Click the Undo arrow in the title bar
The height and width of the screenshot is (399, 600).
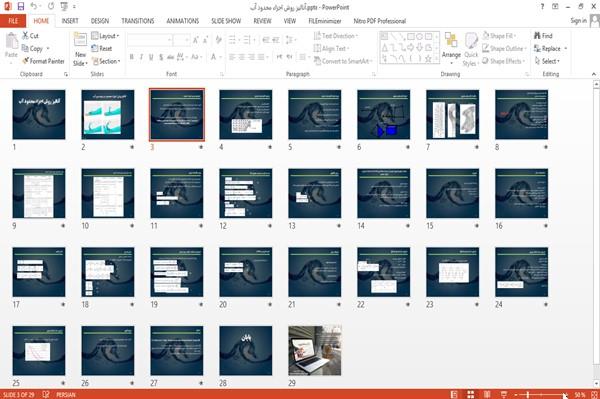[x=34, y=7]
